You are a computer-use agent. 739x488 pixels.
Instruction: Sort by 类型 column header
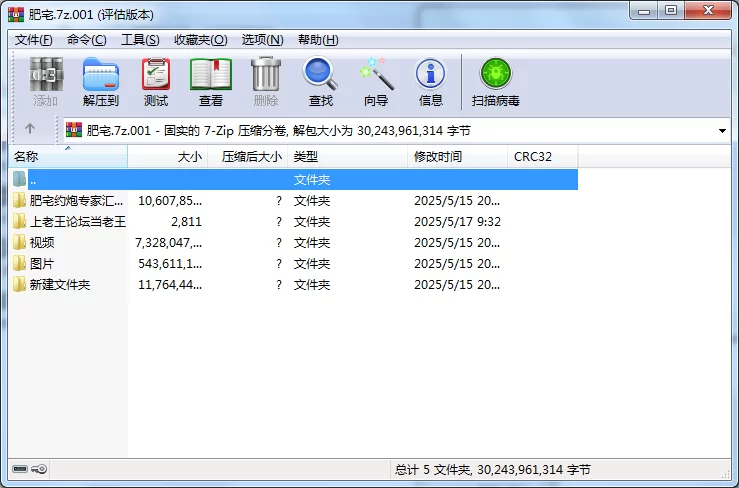(348, 157)
